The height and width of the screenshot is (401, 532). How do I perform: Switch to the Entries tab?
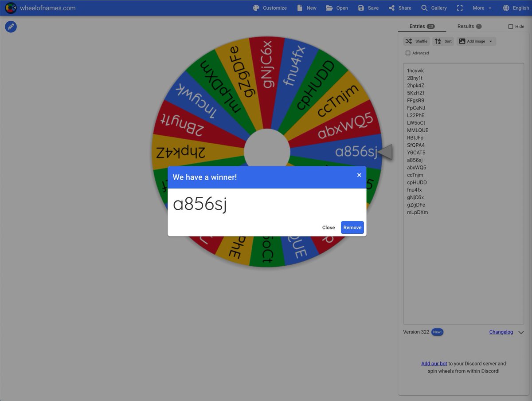[422, 26]
